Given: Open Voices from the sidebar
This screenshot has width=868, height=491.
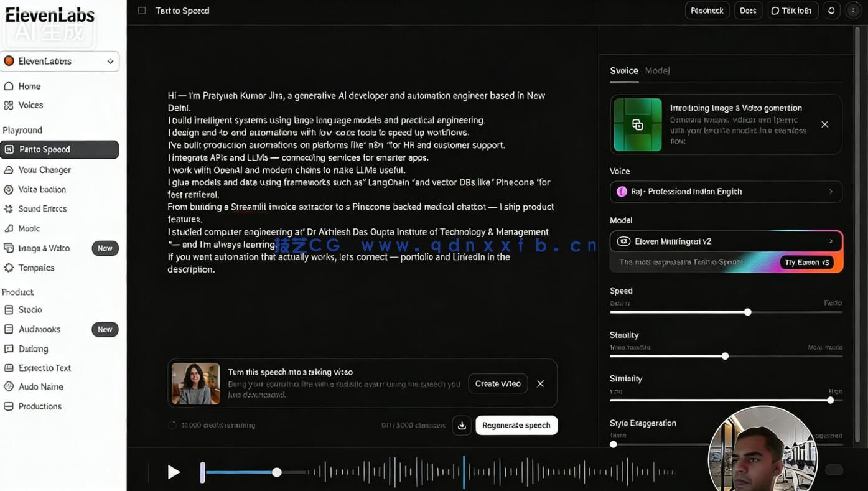Looking at the screenshot, I should point(30,105).
